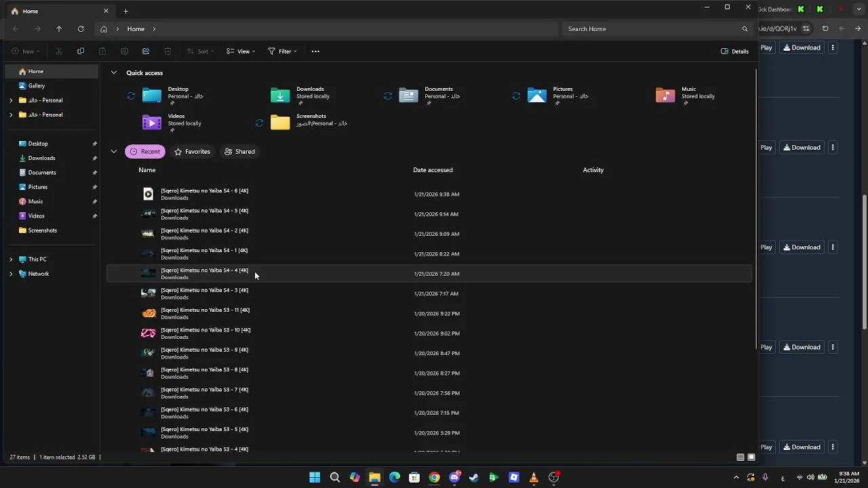Collapse the Quick access section
868x488 pixels.
tap(114, 73)
